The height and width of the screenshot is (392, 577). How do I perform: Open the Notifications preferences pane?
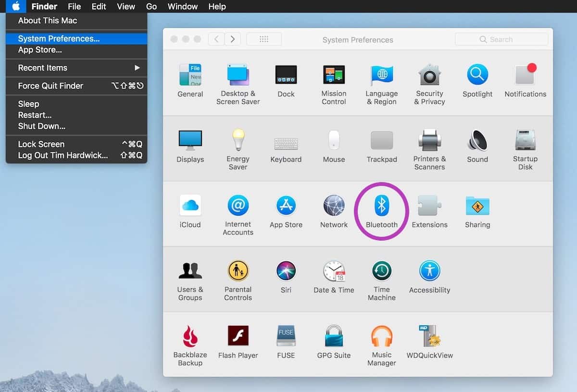pyautogui.click(x=525, y=81)
